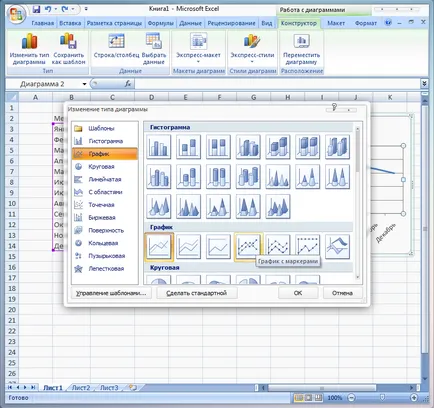Select stacked line chart thumbnail
This screenshot has height=408, width=434.
pos(188,247)
